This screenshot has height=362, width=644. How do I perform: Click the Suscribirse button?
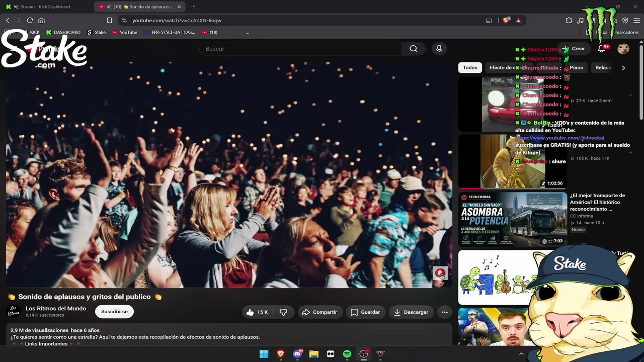[114, 311]
